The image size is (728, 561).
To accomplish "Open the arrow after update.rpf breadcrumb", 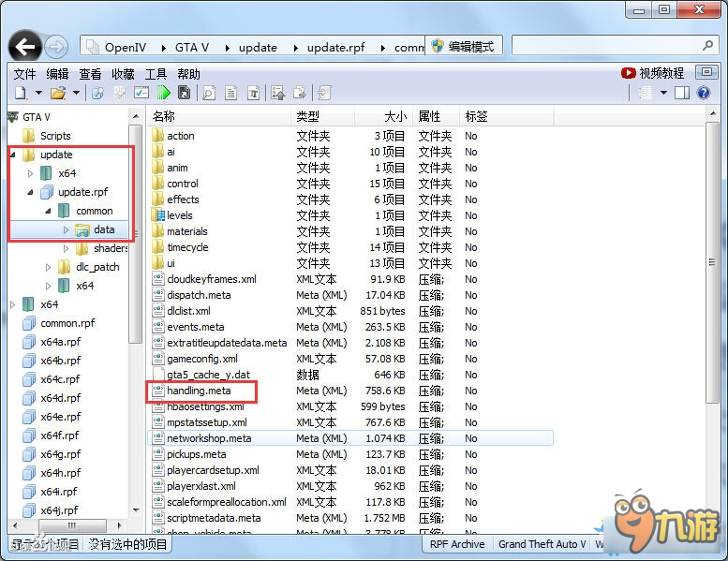I will tap(382, 48).
